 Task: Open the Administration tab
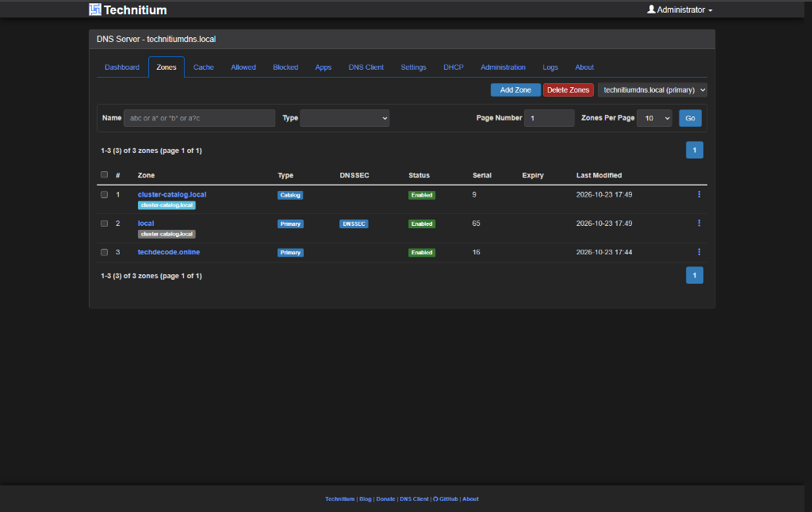click(503, 67)
